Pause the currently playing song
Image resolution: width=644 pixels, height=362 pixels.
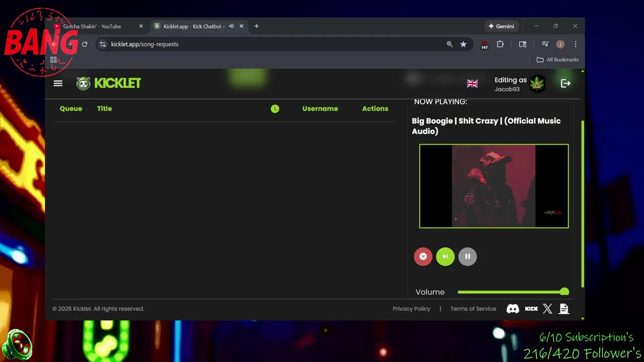(467, 256)
